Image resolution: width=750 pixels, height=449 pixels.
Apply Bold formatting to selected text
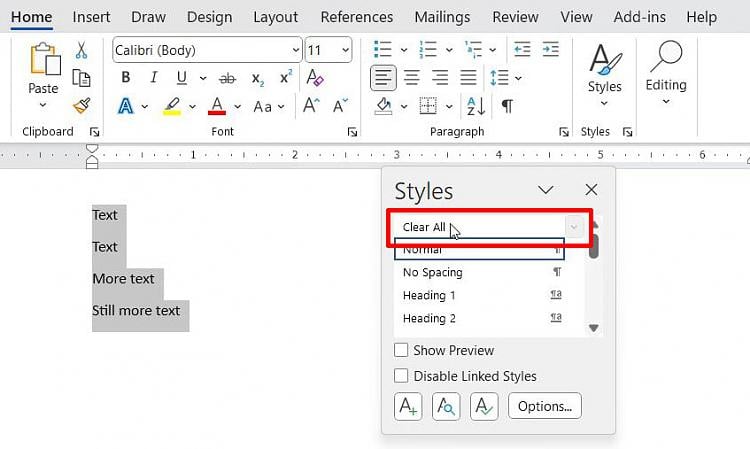click(125, 78)
